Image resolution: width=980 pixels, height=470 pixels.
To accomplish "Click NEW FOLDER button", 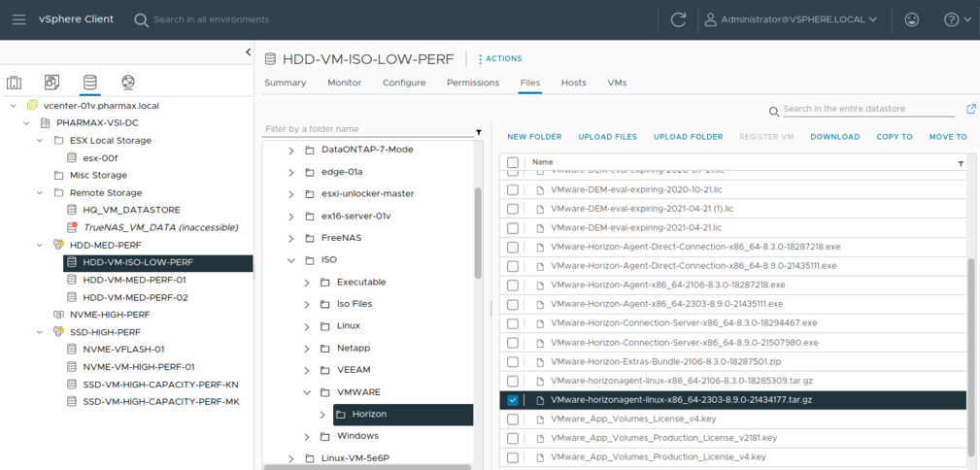I will click(534, 137).
